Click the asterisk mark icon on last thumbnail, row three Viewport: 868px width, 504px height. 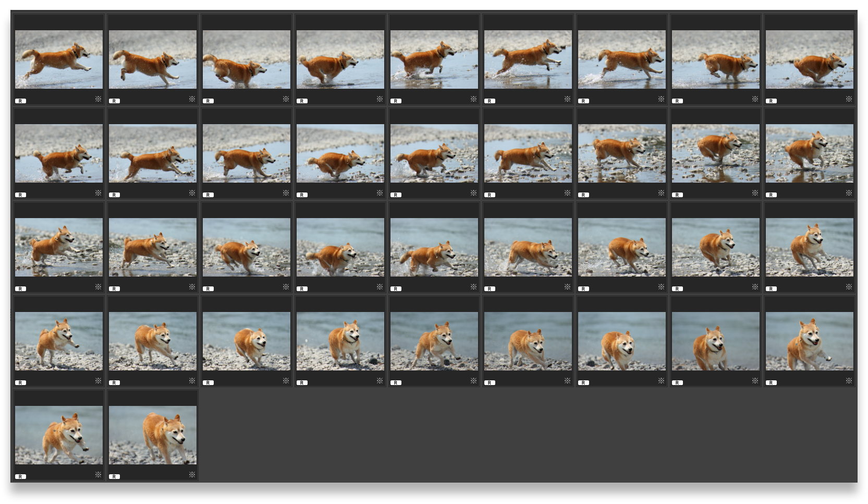(849, 286)
